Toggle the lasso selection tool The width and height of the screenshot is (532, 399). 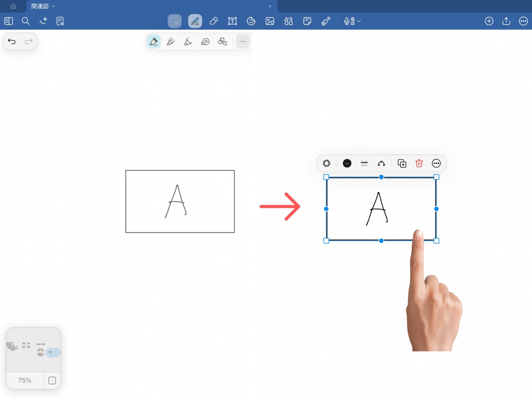(175, 21)
